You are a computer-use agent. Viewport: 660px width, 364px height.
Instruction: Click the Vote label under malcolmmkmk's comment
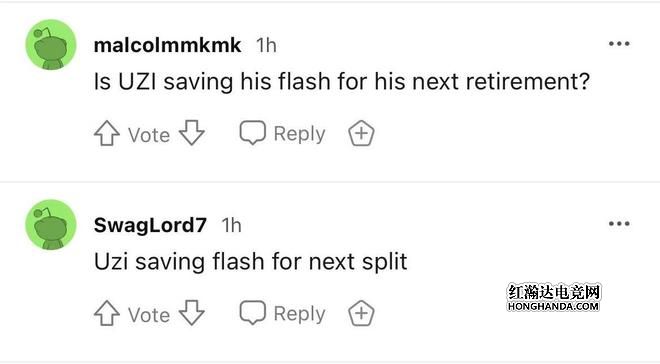(x=149, y=135)
